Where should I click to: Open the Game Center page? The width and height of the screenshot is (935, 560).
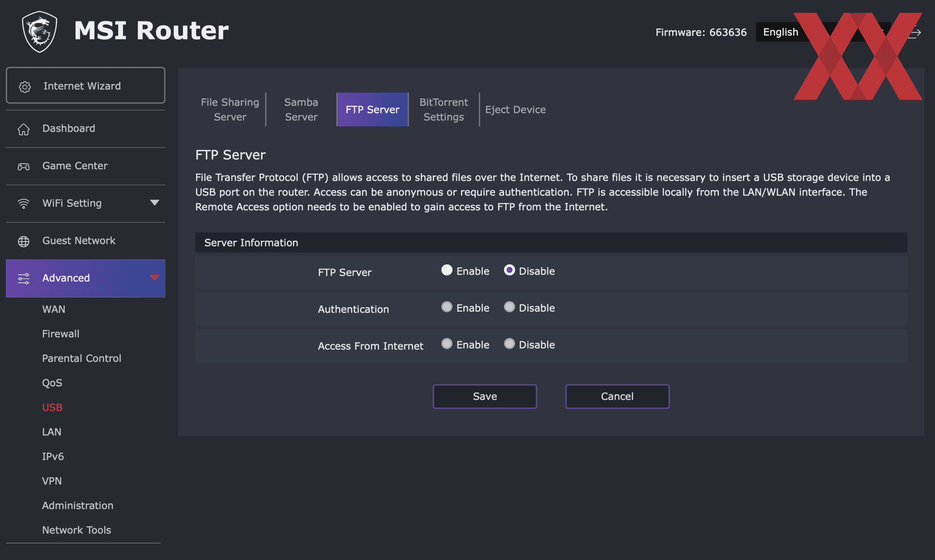pos(86,167)
